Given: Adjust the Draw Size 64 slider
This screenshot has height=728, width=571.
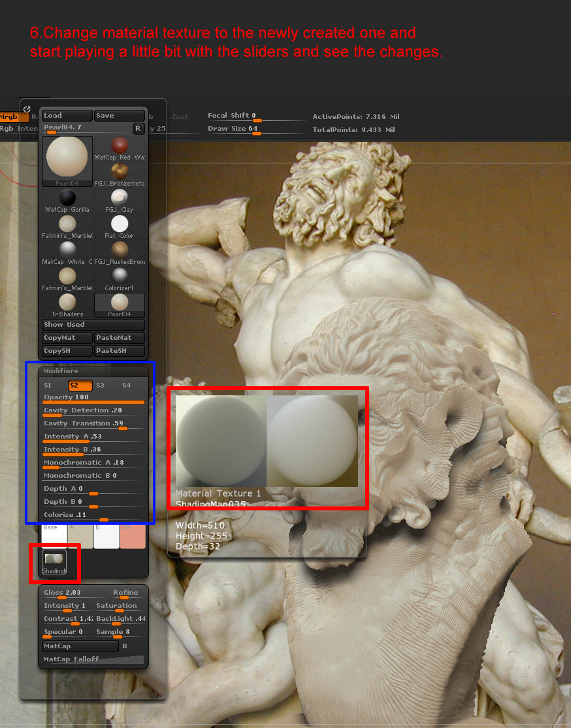Looking at the screenshot, I should (256, 129).
